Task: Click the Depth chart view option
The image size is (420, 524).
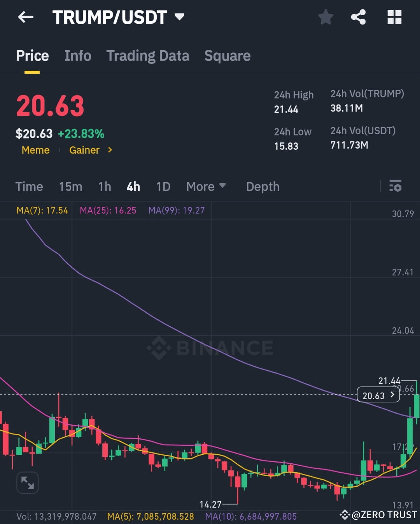Action: (x=262, y=187)
